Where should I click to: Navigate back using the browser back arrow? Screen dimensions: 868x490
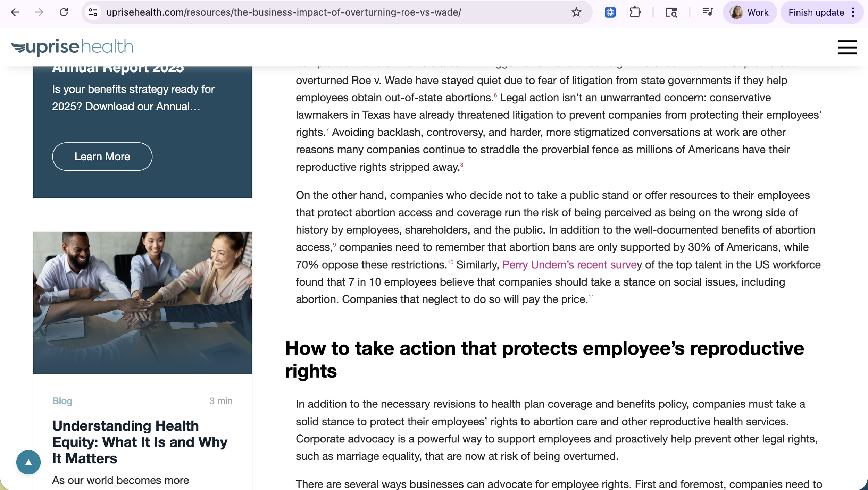[15, 12]
